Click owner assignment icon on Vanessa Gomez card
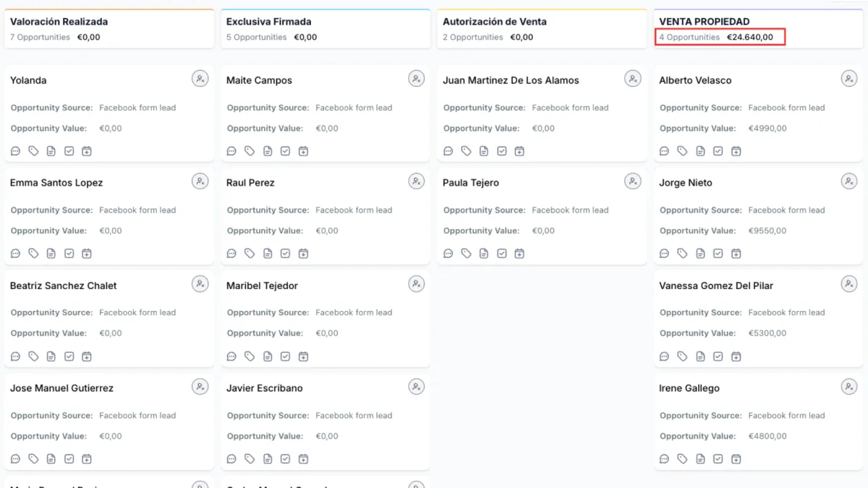The image size is (868, 488). click(849, 284)
